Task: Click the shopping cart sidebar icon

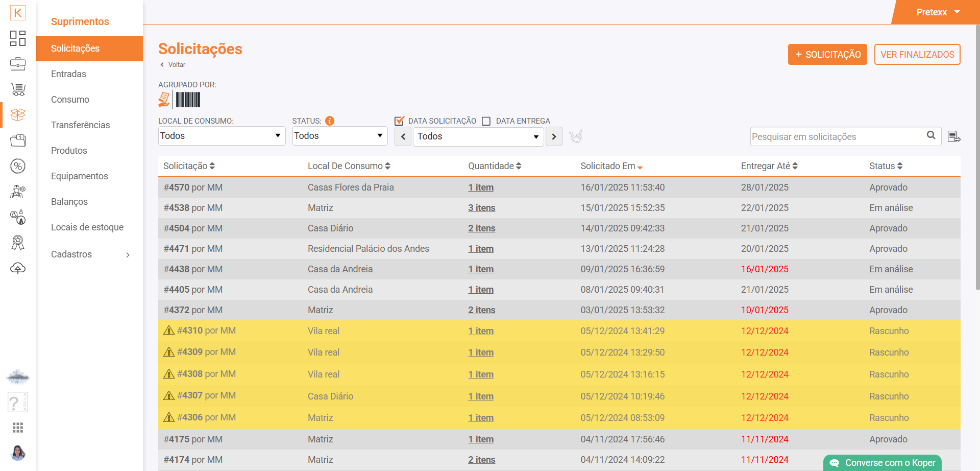Action: 18,89
